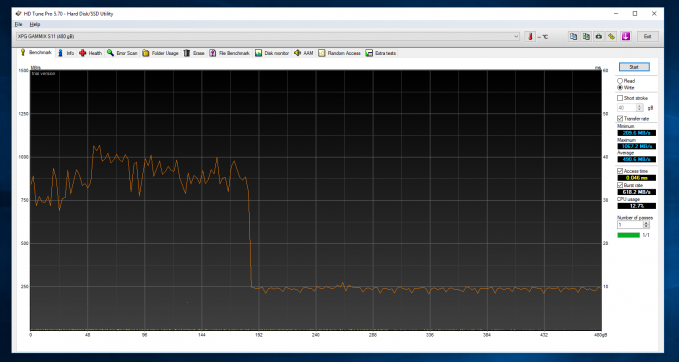Enable the Short stroke checkbox
Screen dimensions: 679x362
click(620, 98)
